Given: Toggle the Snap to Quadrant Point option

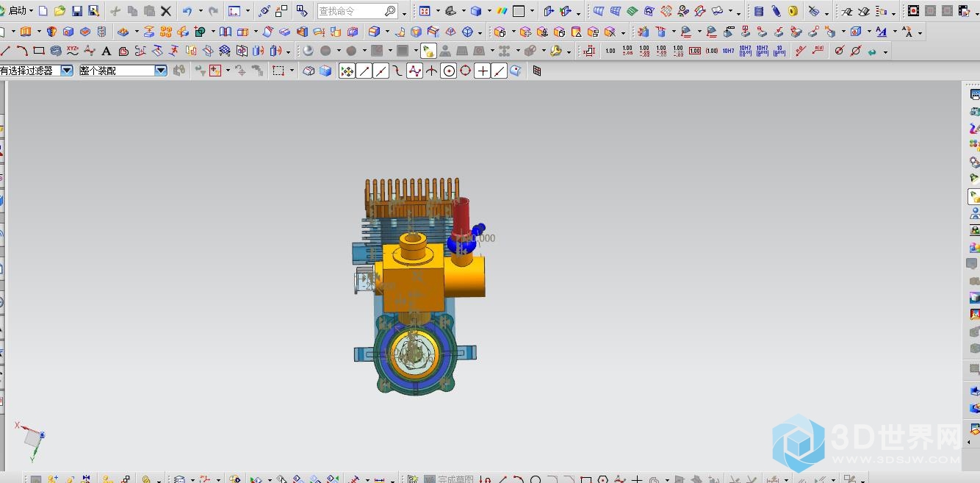Looking at the screenshot, I should point(465,71).
